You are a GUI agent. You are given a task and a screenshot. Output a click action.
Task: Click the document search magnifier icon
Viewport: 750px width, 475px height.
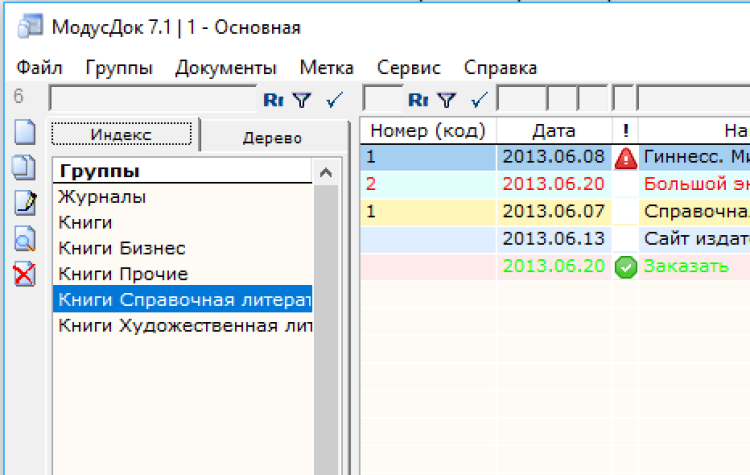(24, 238)
